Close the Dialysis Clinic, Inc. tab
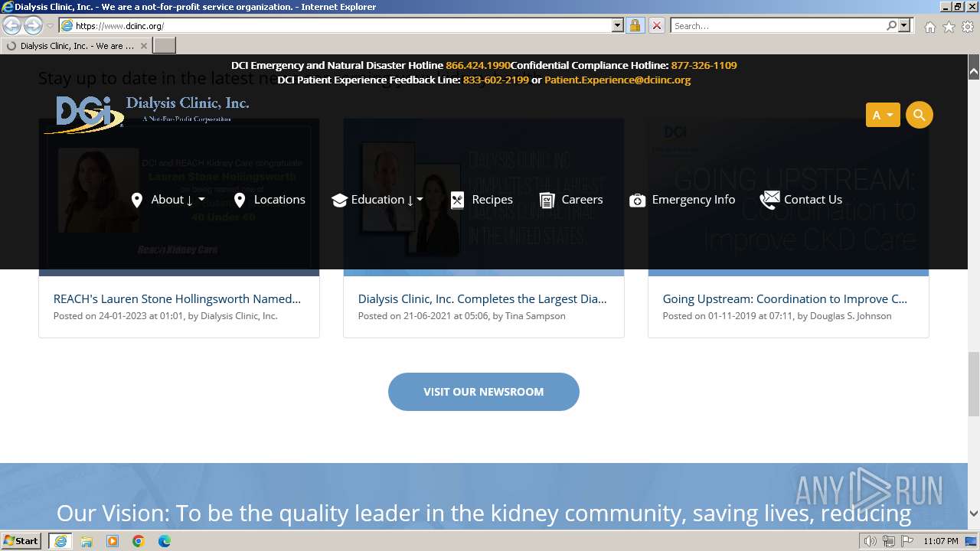980x551 pixels. point(143,46)
